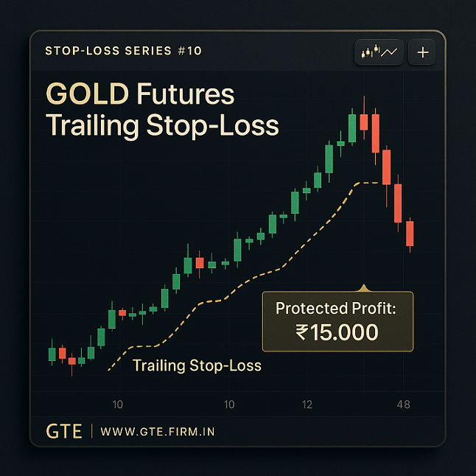Click the pointer tip above Protected Profit box
476x476 pixels.
pos(362,287)
